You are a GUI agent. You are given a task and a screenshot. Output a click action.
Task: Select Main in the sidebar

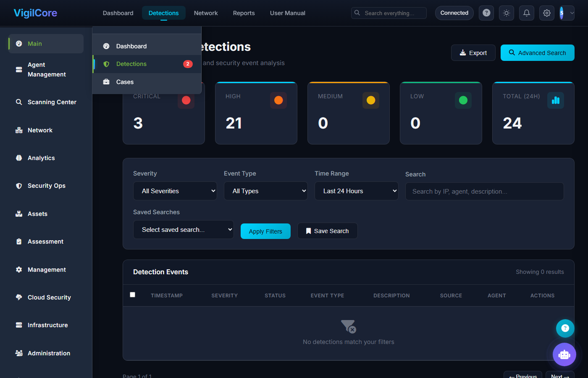[46, 44]
